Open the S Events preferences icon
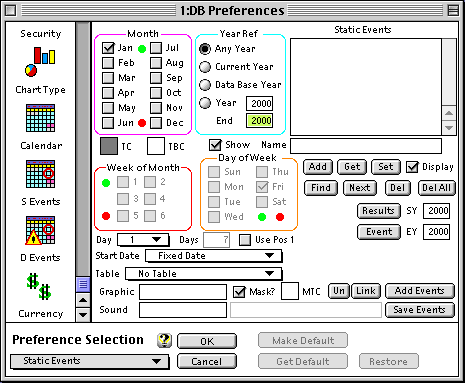 pos(40,174)
